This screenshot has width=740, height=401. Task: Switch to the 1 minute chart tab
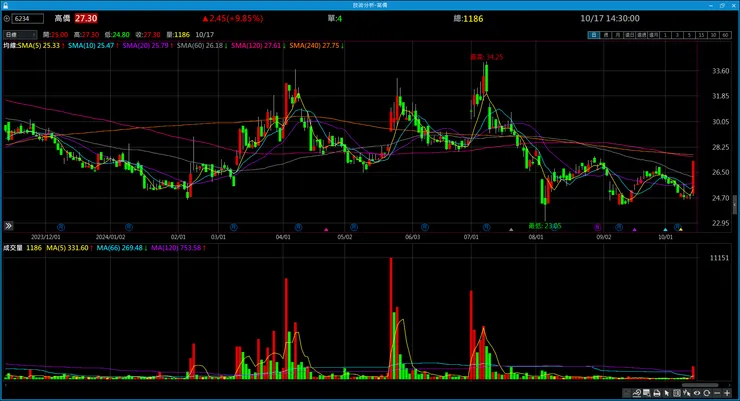coord(665,35)
